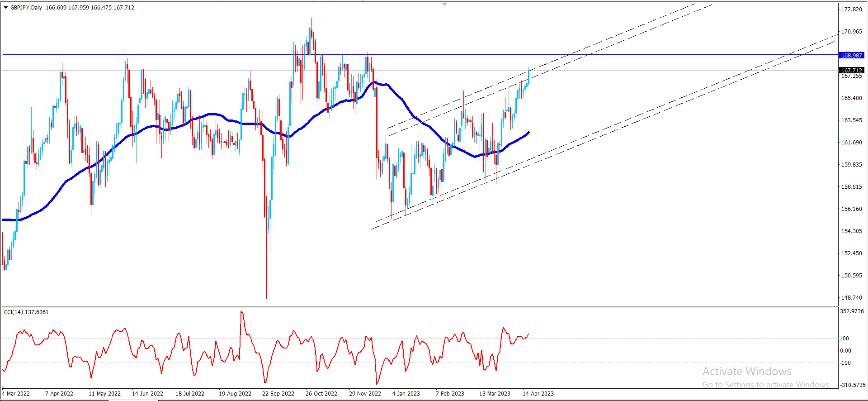868x401 pixels.
Task: Click the 161.690 price axis value
Action: (x=851, y=142)
